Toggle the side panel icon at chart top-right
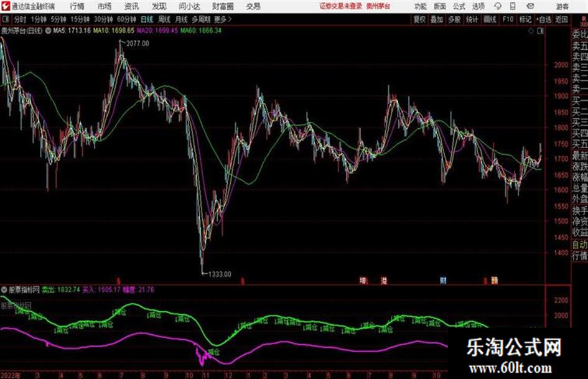The height and width of the screenshot is (379, 588). coord(540,31)
